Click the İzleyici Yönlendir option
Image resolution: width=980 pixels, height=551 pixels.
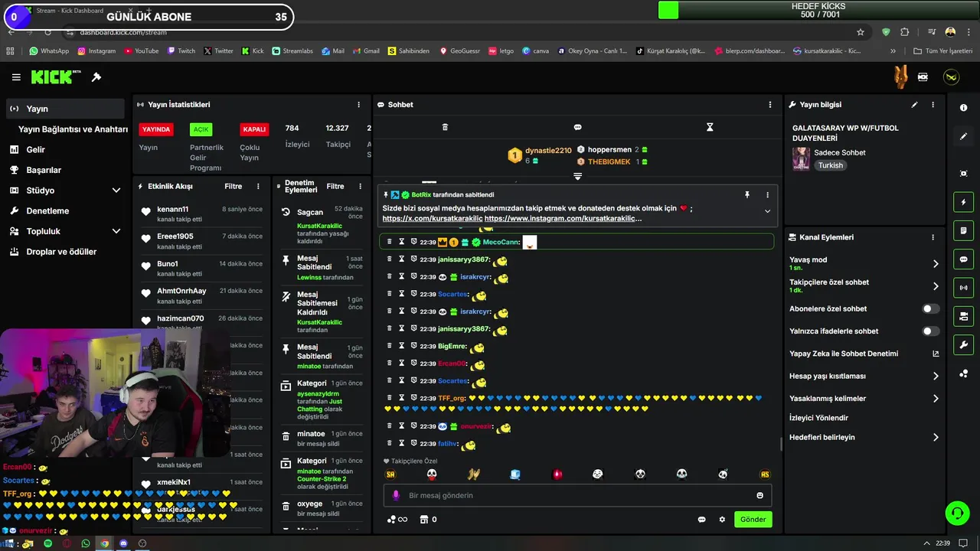(x=818, y=418)
